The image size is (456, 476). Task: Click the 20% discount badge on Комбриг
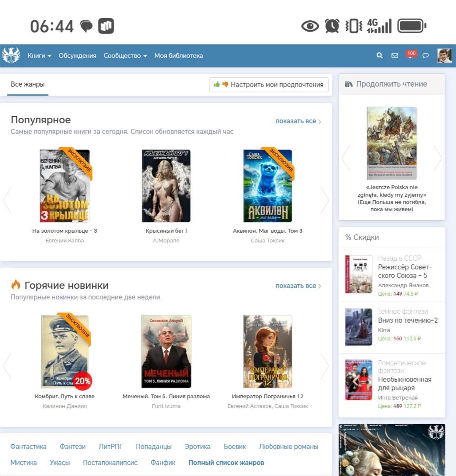tap(83, 381)
